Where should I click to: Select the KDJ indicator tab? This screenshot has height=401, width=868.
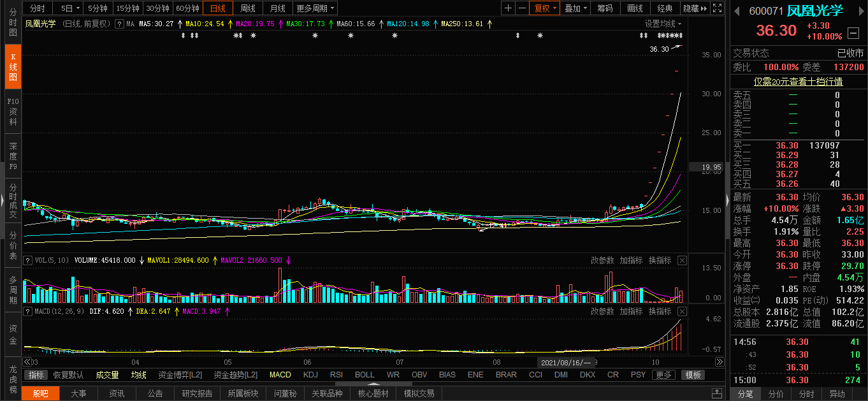(310, 375)
